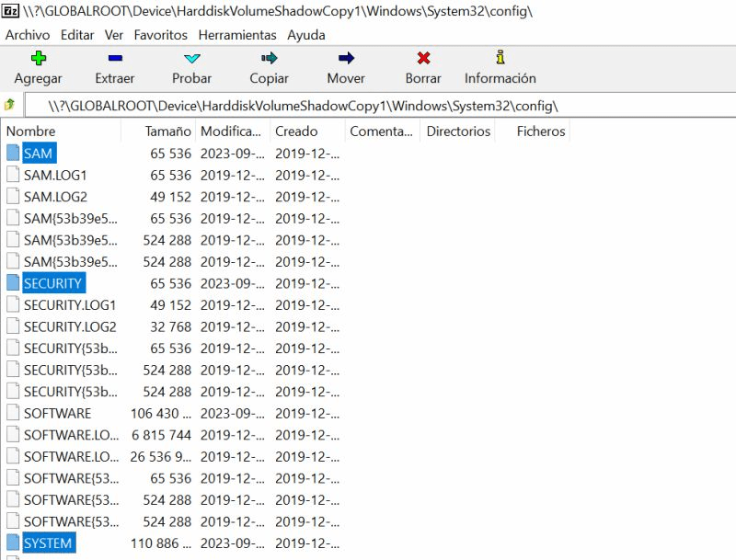Image resolution: width=736 pixels, height=560 pixels.
Task: Click inside the address path field
Action: pyautogui.click(x=368, y=105)
